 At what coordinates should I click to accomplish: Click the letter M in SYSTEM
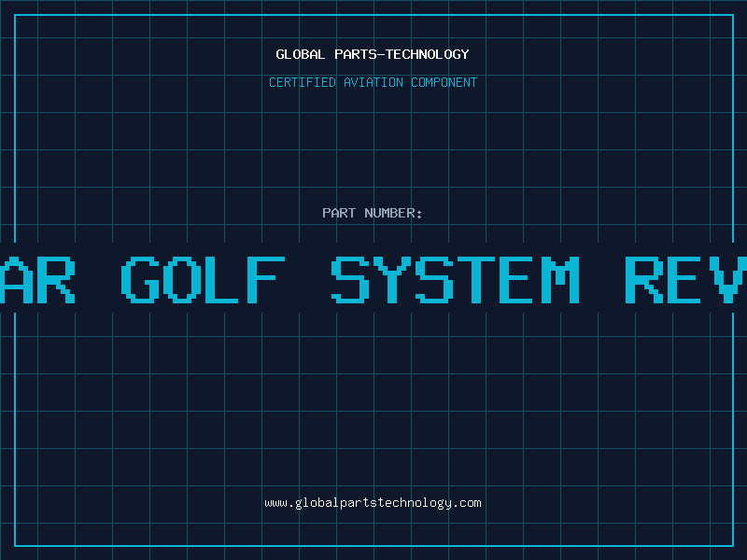pos(560,279)
